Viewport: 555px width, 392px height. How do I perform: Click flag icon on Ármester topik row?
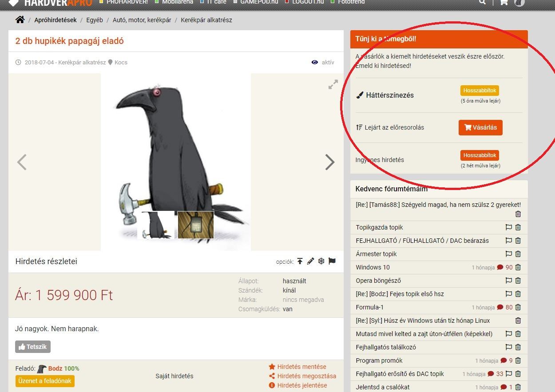(x=509, y=254)
